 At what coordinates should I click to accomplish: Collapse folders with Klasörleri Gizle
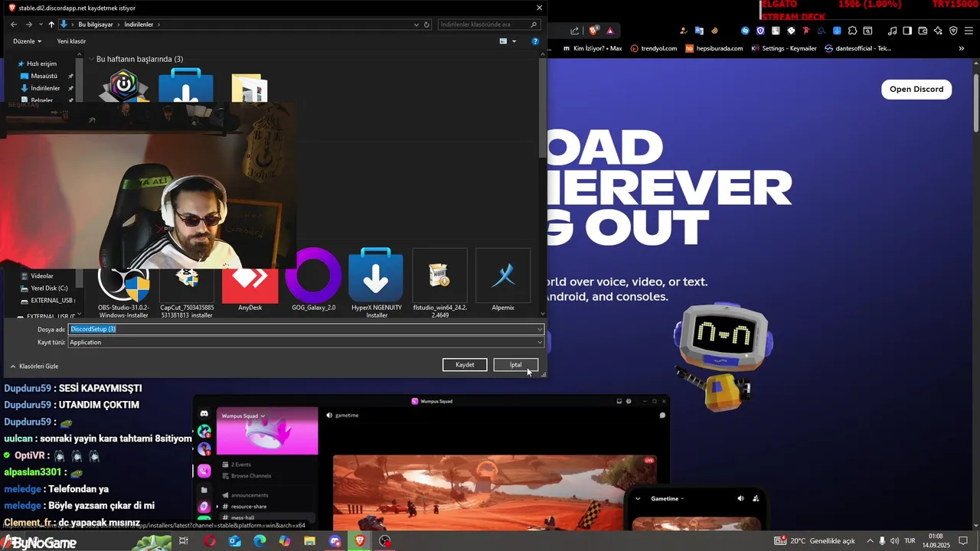[34, 367]
